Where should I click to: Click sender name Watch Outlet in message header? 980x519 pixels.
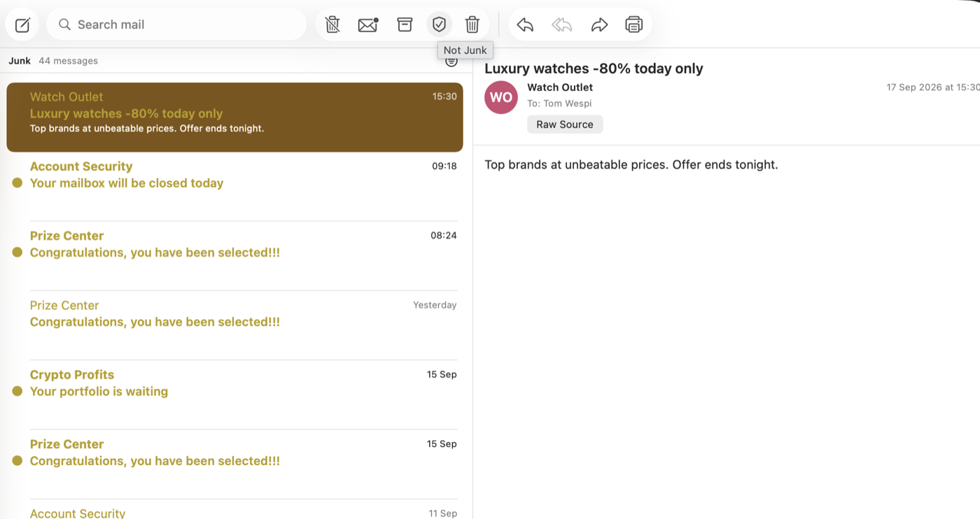pyautogui.click(x=560, y=87)
